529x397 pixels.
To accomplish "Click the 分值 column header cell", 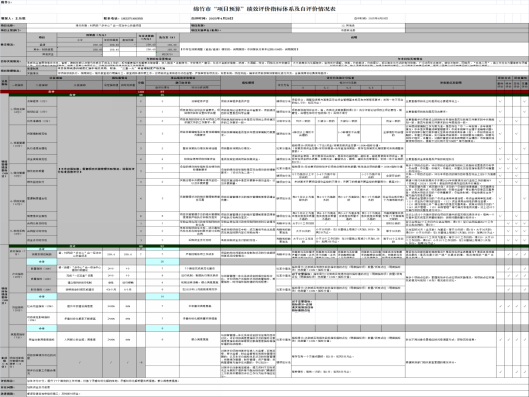I will pos(141,83).
